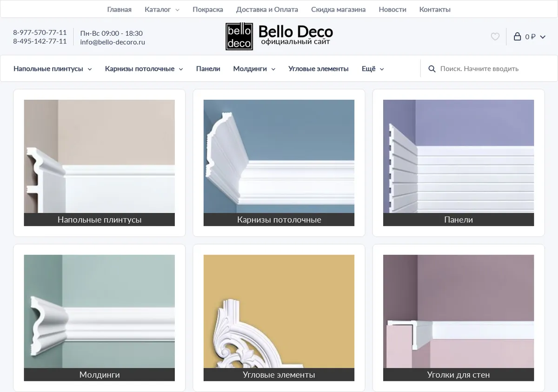Screen dimensions: 558x392
Task: Click phone number 8-977-570-77-11
Action: click(40, 33)
